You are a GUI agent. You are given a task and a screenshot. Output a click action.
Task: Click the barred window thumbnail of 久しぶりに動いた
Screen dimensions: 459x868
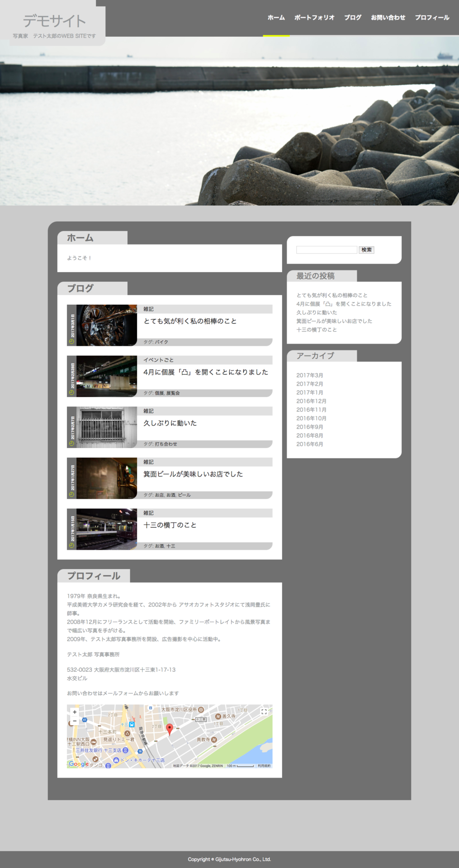tap(107, 428)
